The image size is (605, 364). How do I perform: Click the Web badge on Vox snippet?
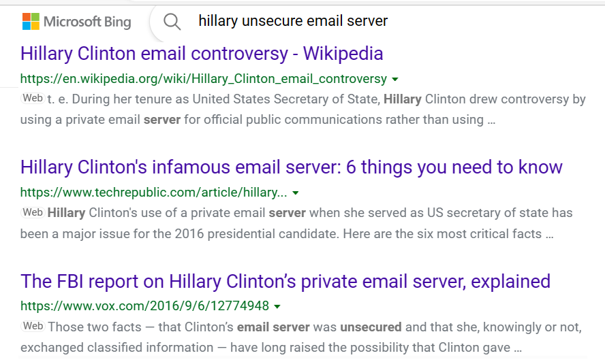(33, 326)
